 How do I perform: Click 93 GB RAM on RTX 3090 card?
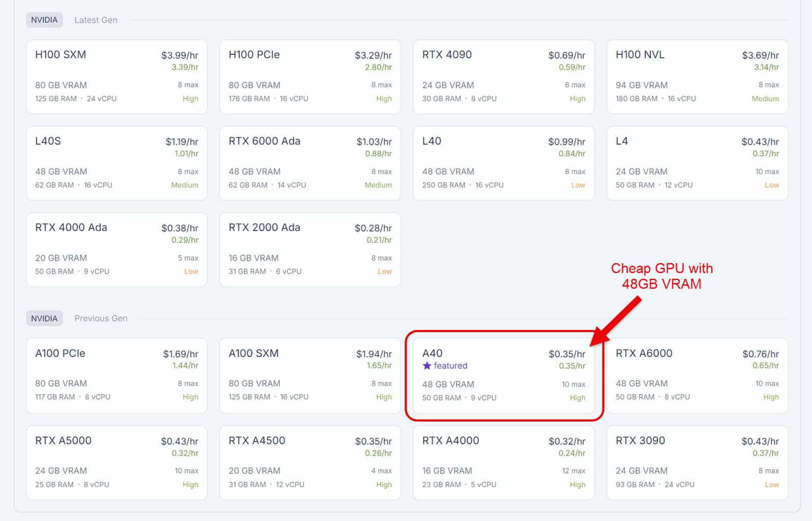click(635, 484)
